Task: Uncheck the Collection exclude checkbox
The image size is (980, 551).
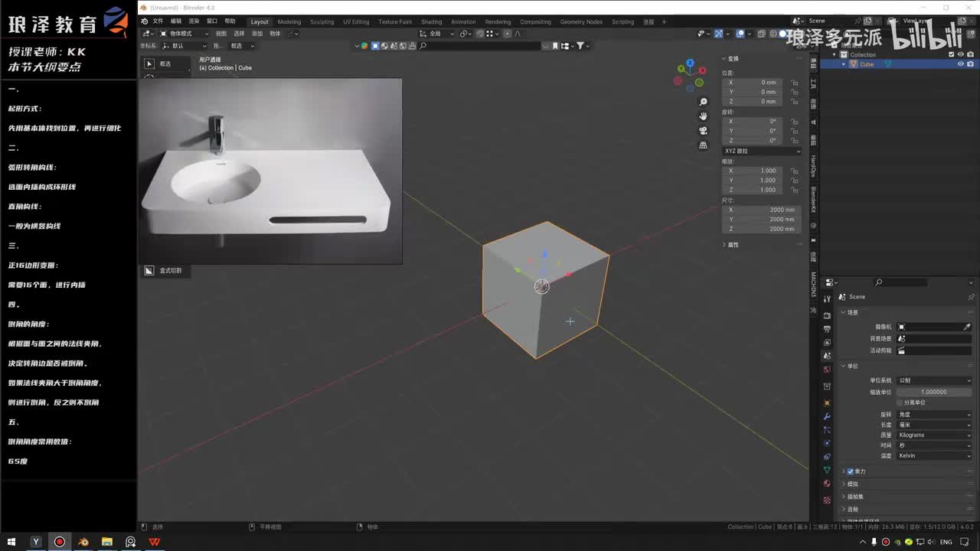Action: click(x=952, y=54)
